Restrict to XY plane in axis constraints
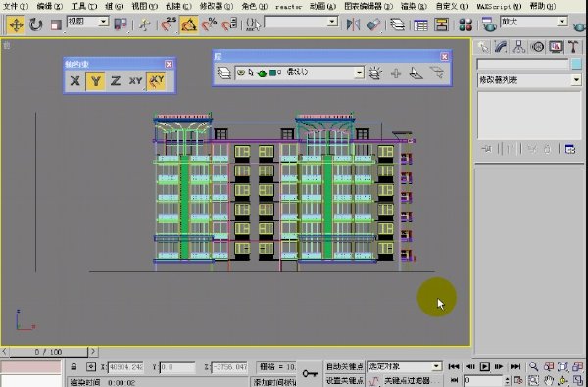This screenshot has width=588, height=387. pyautogui.click(x=135, y=80)
